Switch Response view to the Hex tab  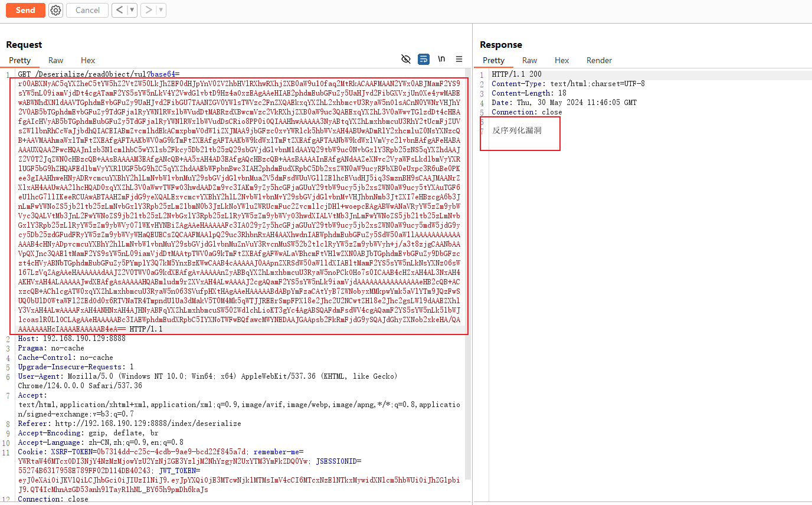(x=562, y=60)
